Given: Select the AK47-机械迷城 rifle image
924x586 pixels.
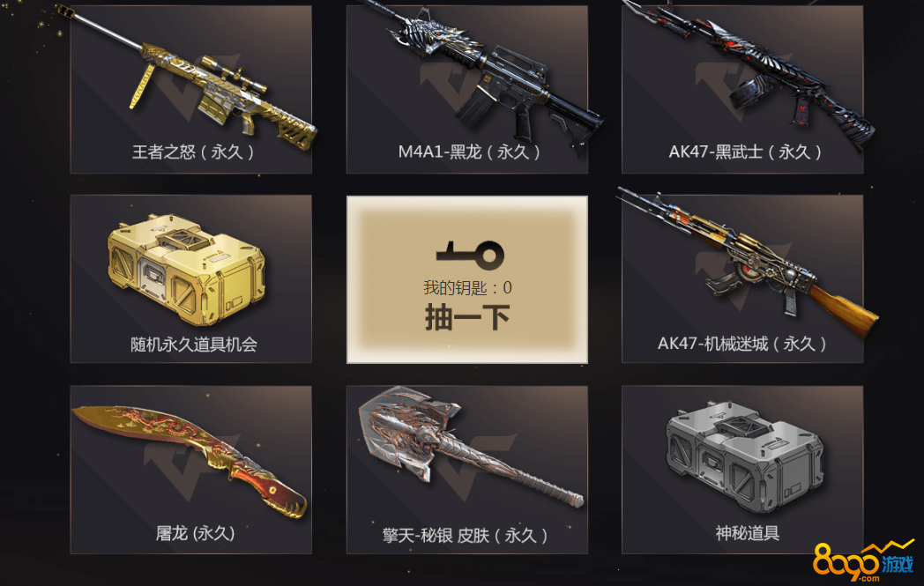Looking at the screenshot, I should point(747,263).
